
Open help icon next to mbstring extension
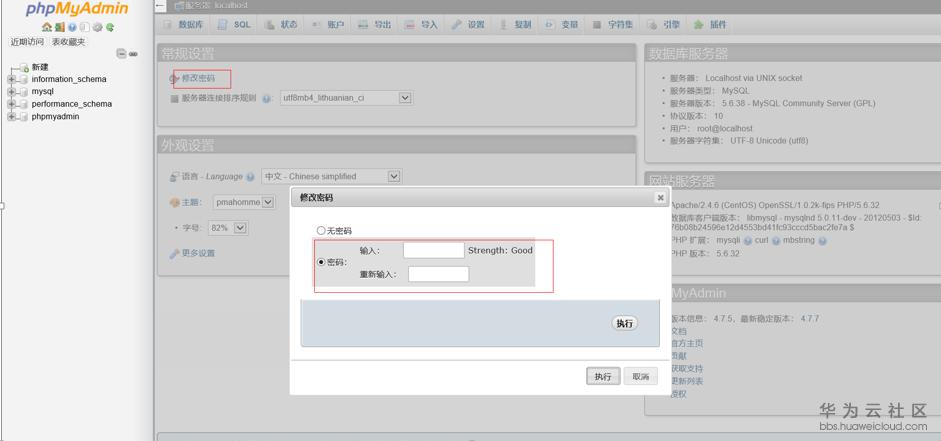822,241
